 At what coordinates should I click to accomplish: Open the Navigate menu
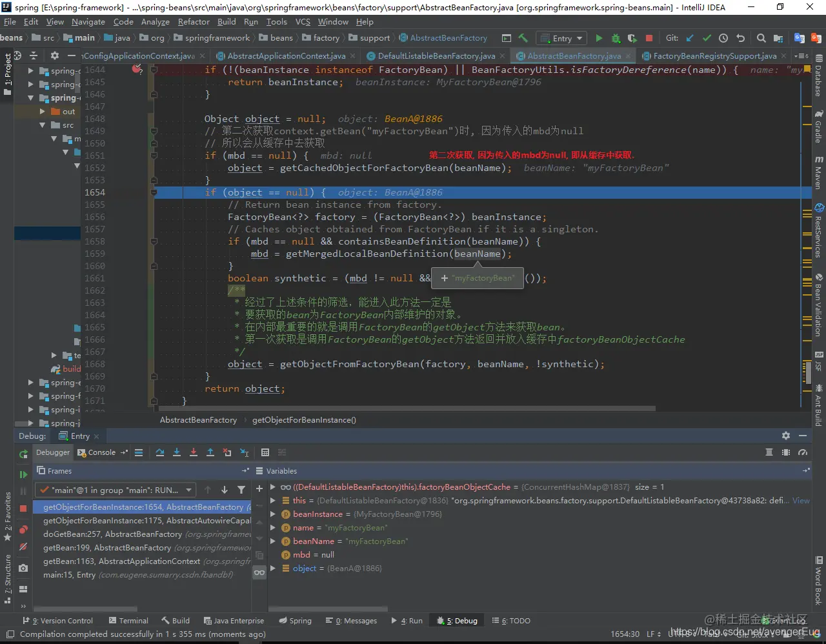[88, 21]
